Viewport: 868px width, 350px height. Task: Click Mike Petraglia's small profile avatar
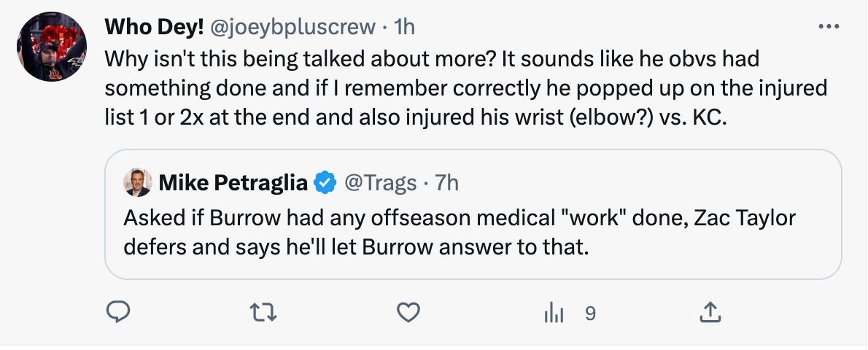[137, 182]
